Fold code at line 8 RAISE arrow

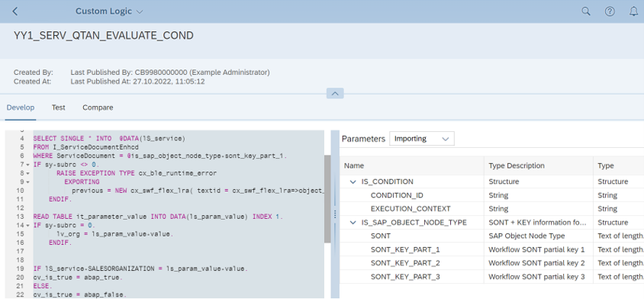point(28,173)
